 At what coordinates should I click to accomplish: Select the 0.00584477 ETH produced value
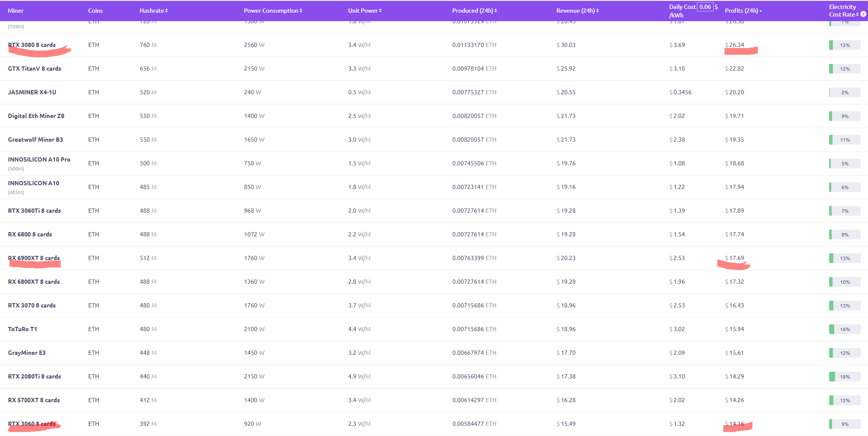[x=475, y=424]
